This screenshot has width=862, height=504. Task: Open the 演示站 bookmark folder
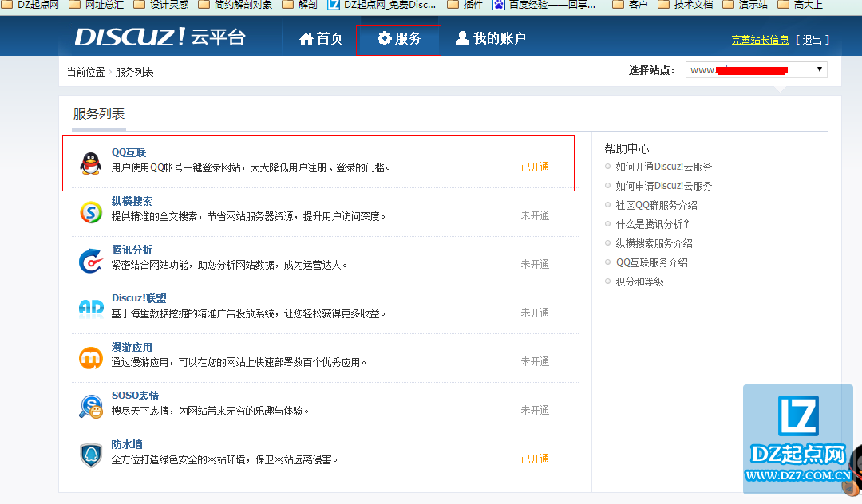[745, 5]
